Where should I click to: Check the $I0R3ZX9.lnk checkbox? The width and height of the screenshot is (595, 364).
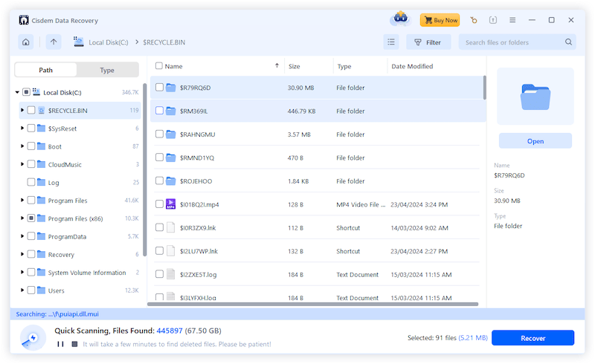click(x=159, y=227)
